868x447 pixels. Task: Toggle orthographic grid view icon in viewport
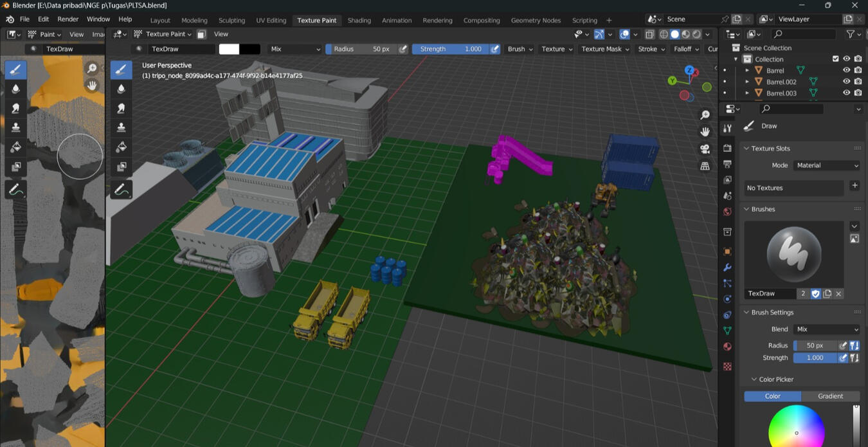705,166
